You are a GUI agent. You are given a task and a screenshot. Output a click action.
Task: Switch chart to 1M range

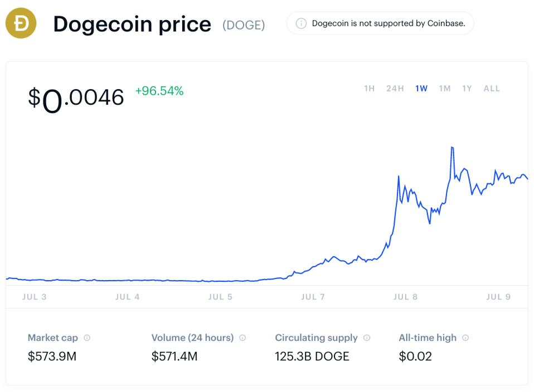click(x=444, y=89)
